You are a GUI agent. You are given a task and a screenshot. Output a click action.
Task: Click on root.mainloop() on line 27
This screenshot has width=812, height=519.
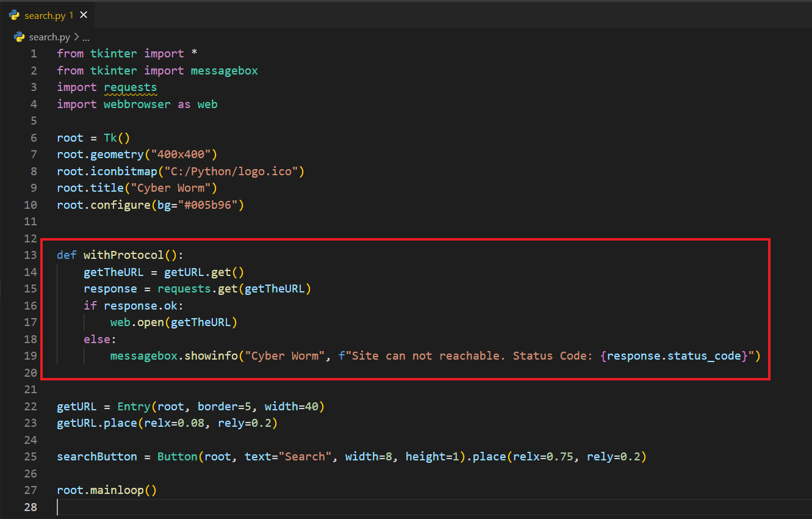[x=107, y=490]
